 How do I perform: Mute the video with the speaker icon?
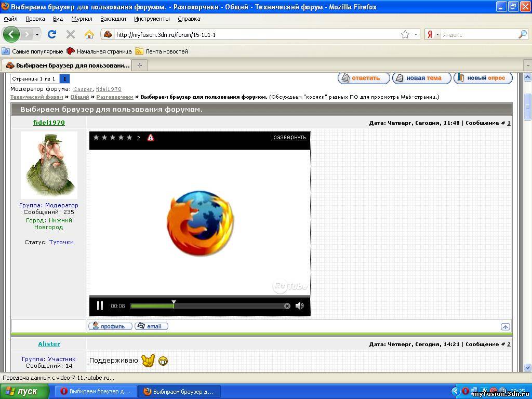300,306
